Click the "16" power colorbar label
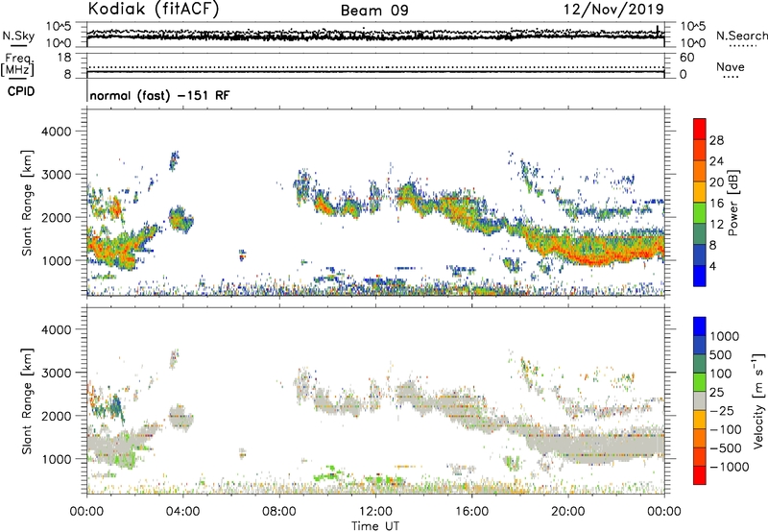The width and height of the screenshot is (768, 532). pos(716,204)
